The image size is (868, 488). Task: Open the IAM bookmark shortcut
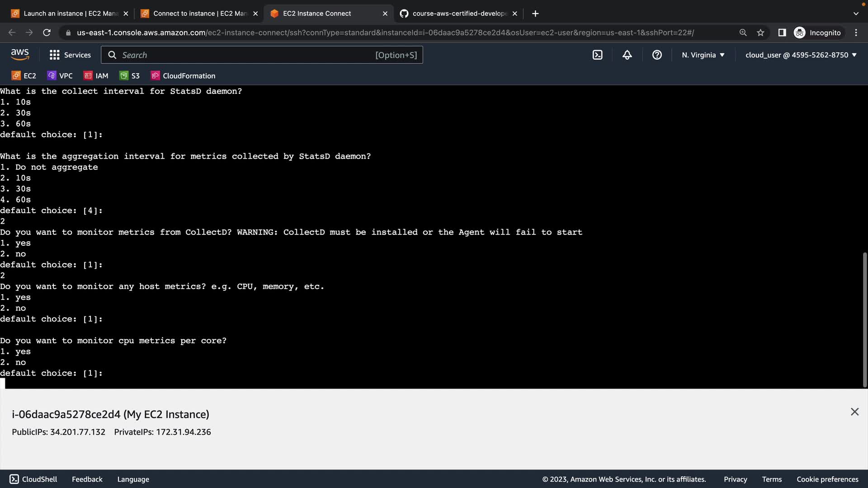[96, 76]
